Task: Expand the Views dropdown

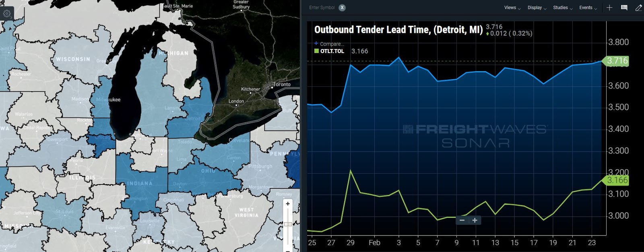Action: (512, 8)
